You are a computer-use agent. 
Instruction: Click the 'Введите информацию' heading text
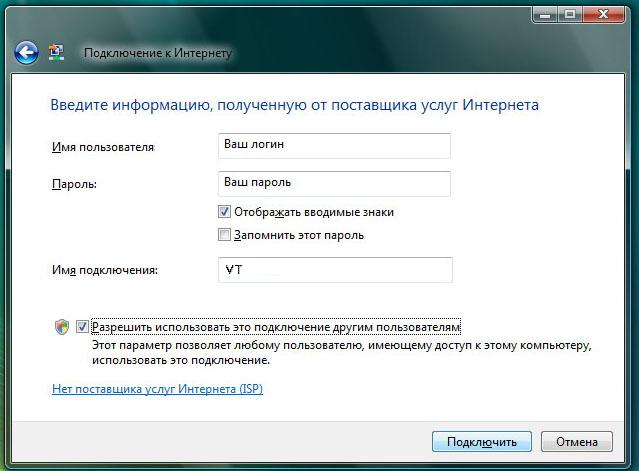coord(294,104)
